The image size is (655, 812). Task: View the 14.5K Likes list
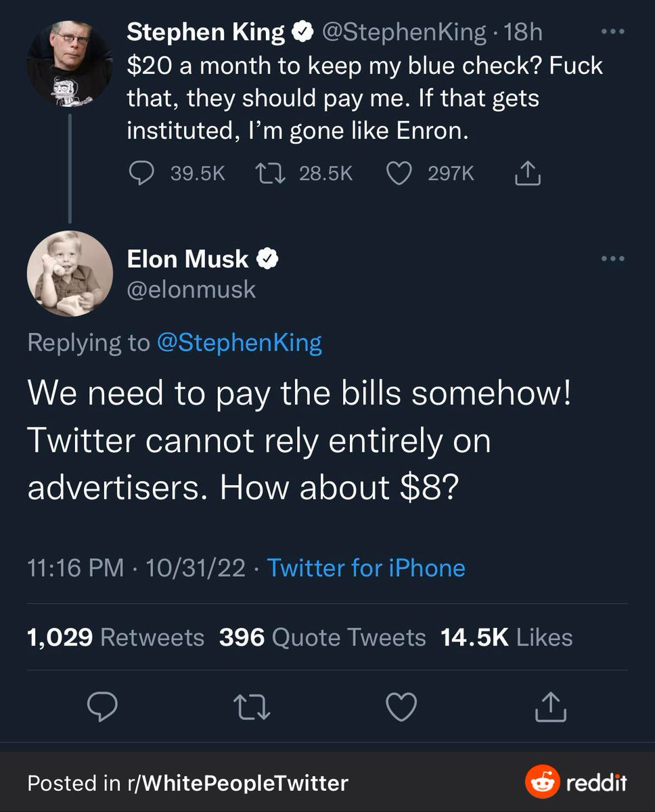[506, 637]
